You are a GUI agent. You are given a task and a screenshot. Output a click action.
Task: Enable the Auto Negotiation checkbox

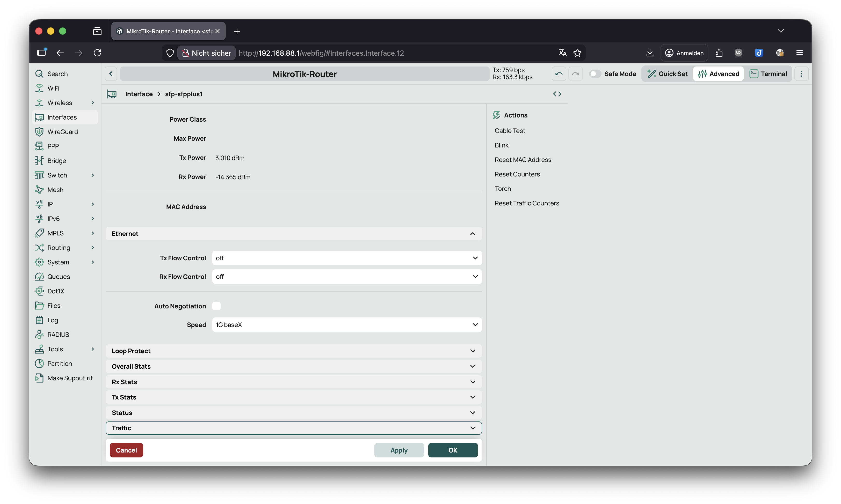tap(216, 306)
